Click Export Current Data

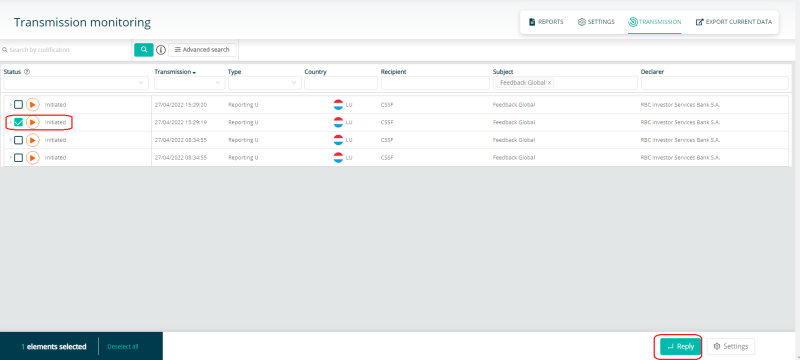734,22
